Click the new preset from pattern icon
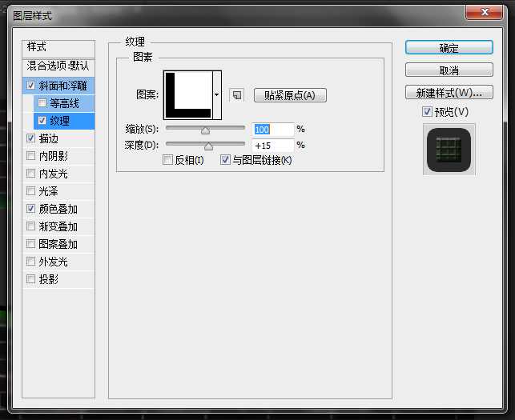This screenshot has height=420, width=515. click(x=236, y=95)
